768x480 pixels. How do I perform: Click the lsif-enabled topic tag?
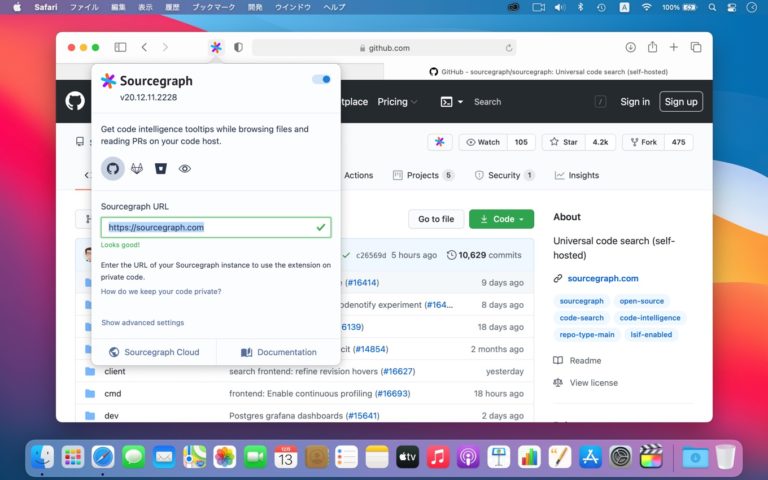tap(651, 335)
